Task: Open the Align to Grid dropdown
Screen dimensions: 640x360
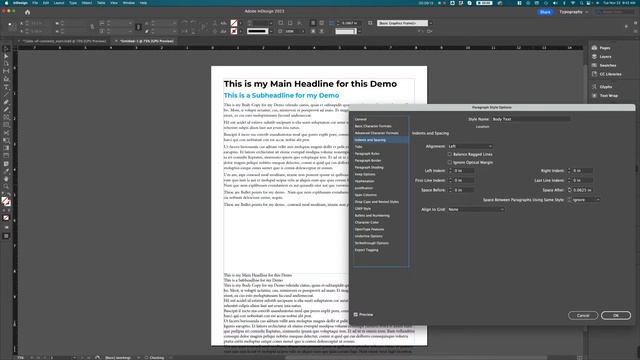Action: 476,209
